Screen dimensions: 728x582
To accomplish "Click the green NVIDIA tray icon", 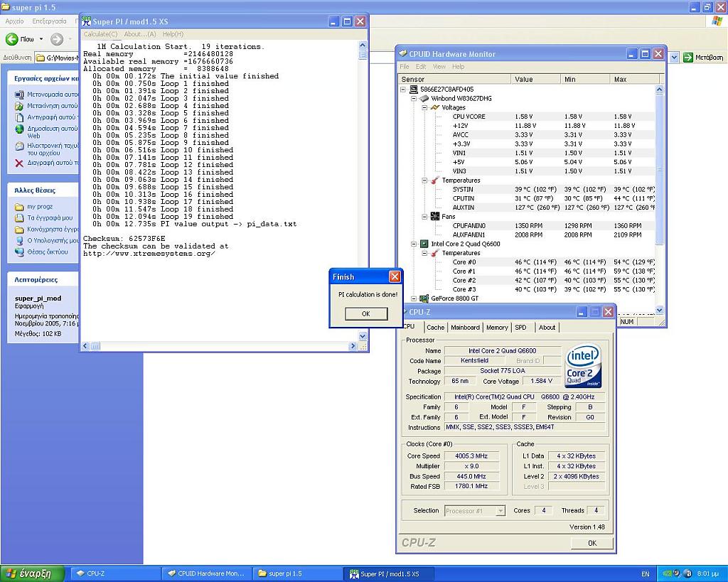I will click(667, 573).
